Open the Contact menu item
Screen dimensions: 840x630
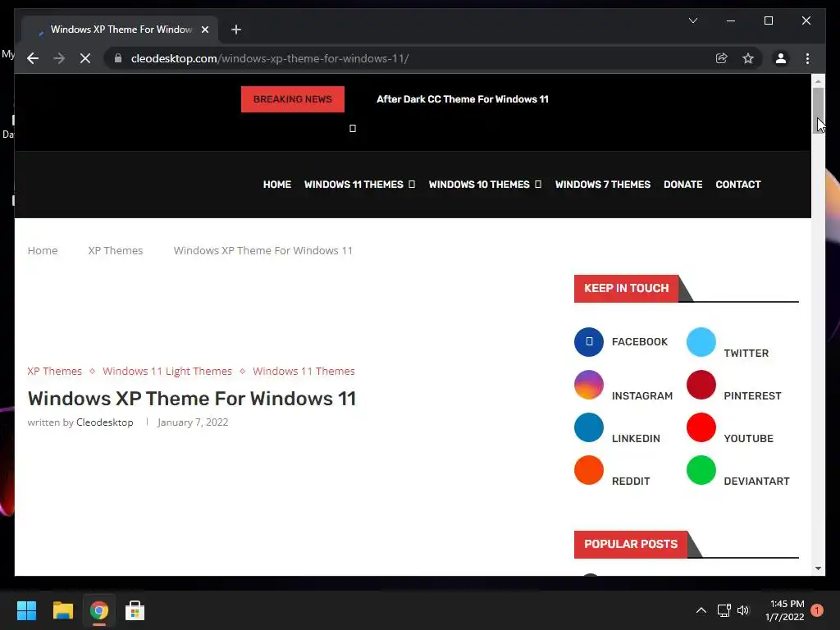[x=738, y=185]
